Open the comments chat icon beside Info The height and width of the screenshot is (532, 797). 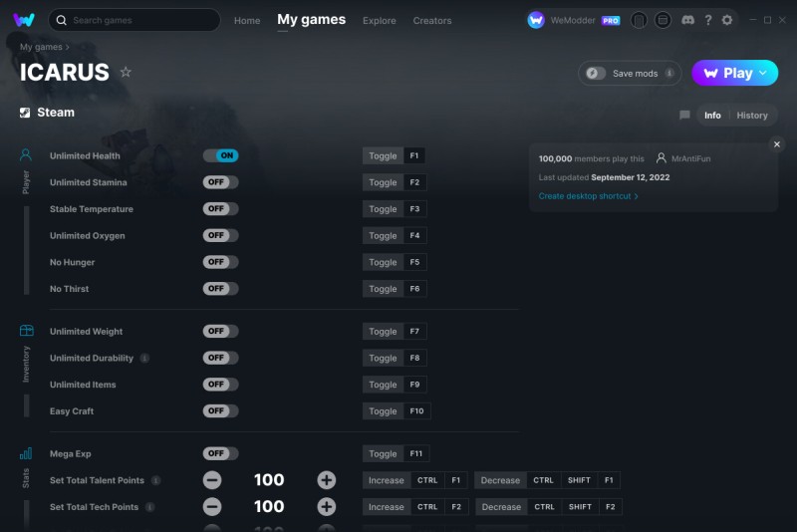pos(684,115)
